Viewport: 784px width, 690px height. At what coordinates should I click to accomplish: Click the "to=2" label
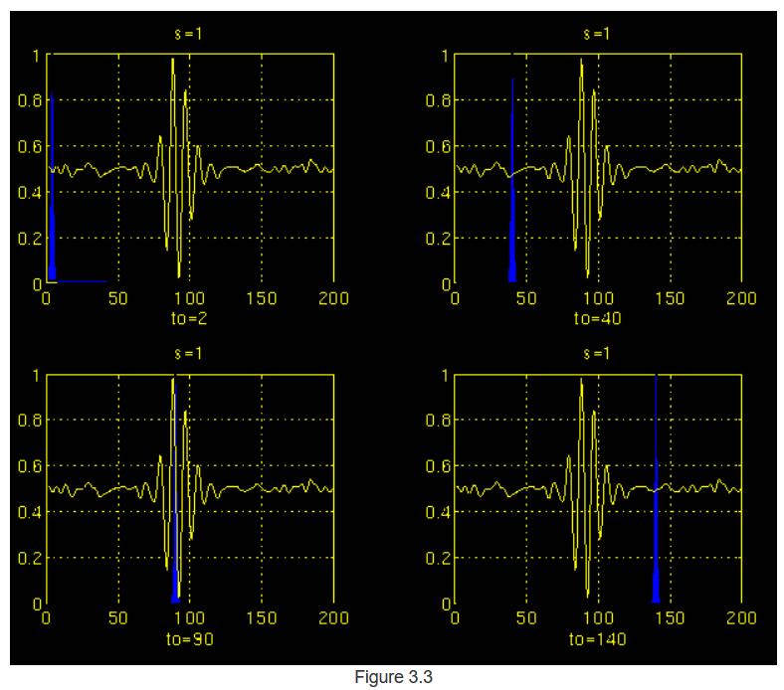[189, 318]
